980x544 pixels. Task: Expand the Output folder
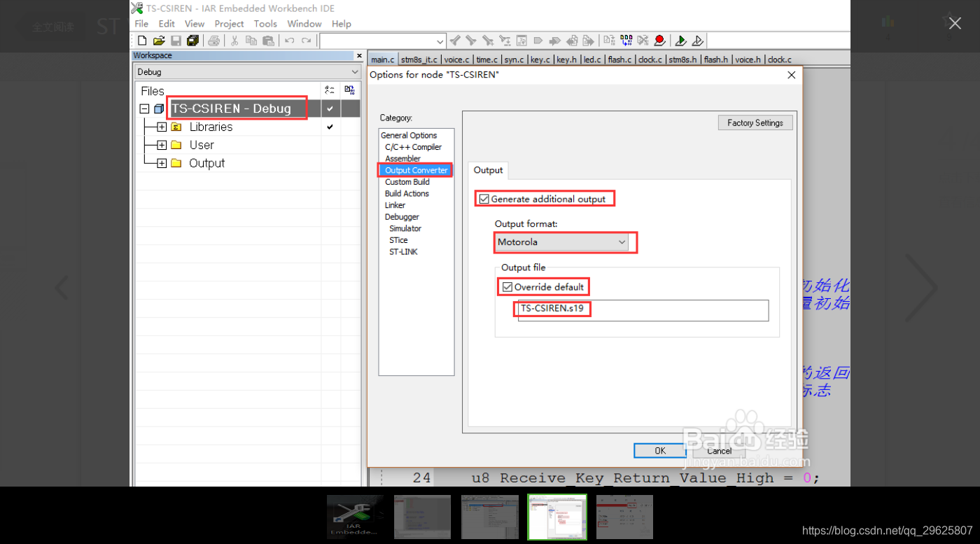pyautogui.click(x=162, y=163)
